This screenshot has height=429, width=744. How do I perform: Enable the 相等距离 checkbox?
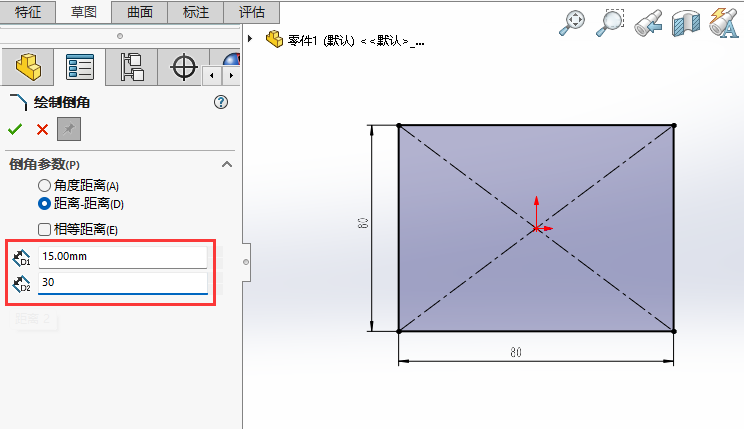(44, 230)
